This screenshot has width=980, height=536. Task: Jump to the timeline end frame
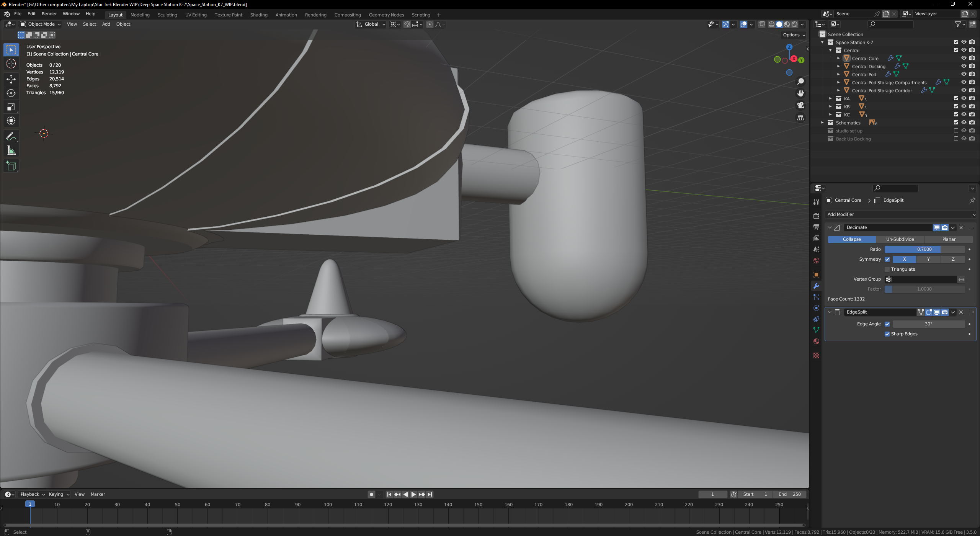point(430,494)
